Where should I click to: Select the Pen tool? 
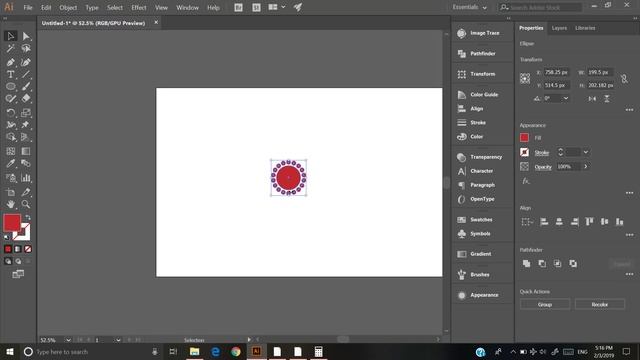pyautogui.click(x=11, y=62)
